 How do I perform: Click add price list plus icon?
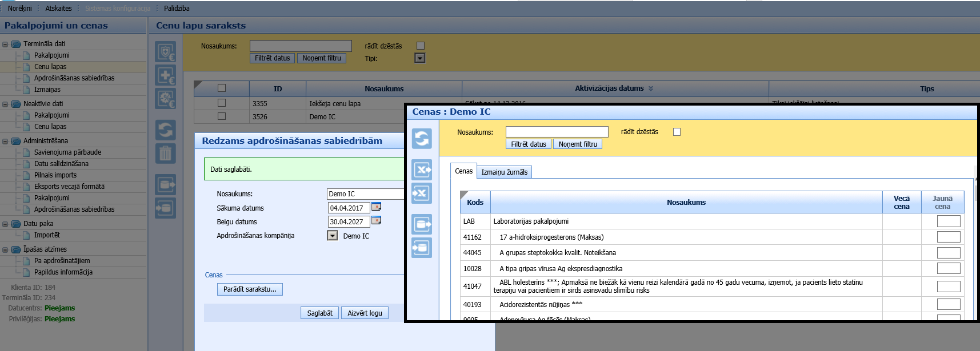click(165, 75)
